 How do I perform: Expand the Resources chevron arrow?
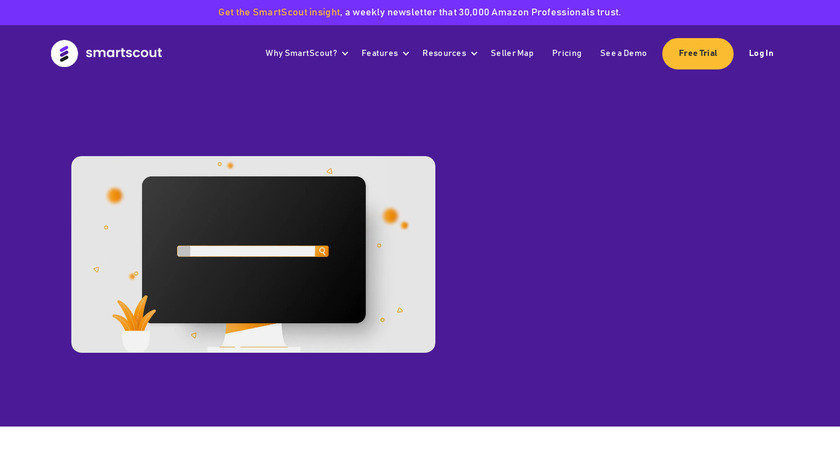coord(474,54)
